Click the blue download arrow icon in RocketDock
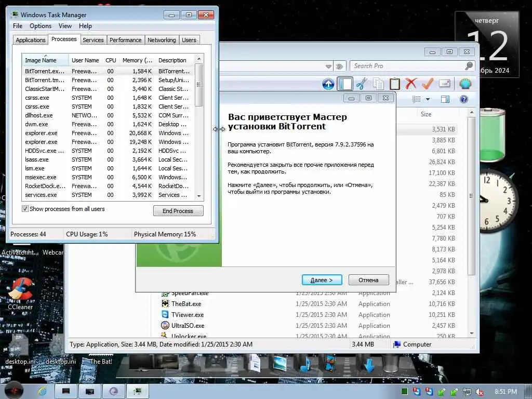Image resolution: width=532 pixels, height=399 pixels. coord(369,366)
